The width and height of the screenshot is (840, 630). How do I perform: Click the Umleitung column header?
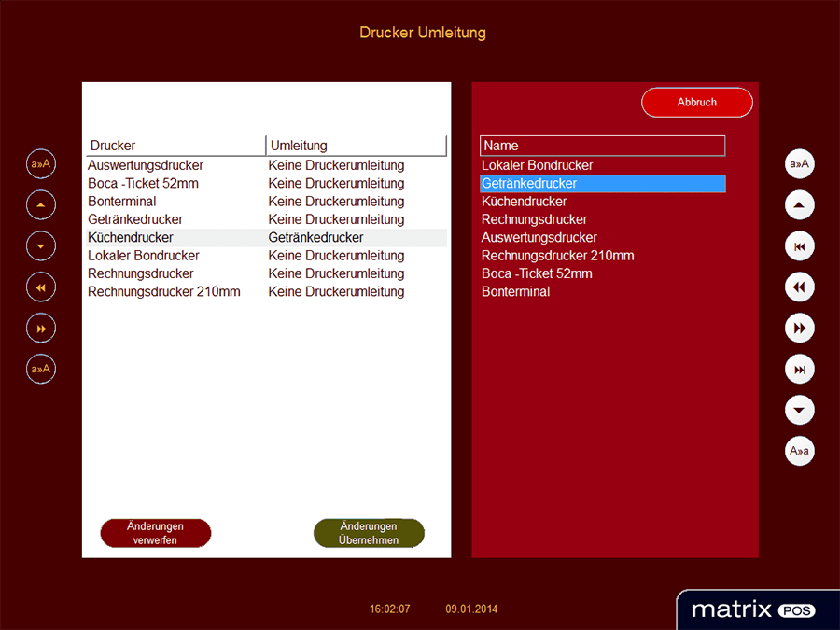tap(356, 146)
